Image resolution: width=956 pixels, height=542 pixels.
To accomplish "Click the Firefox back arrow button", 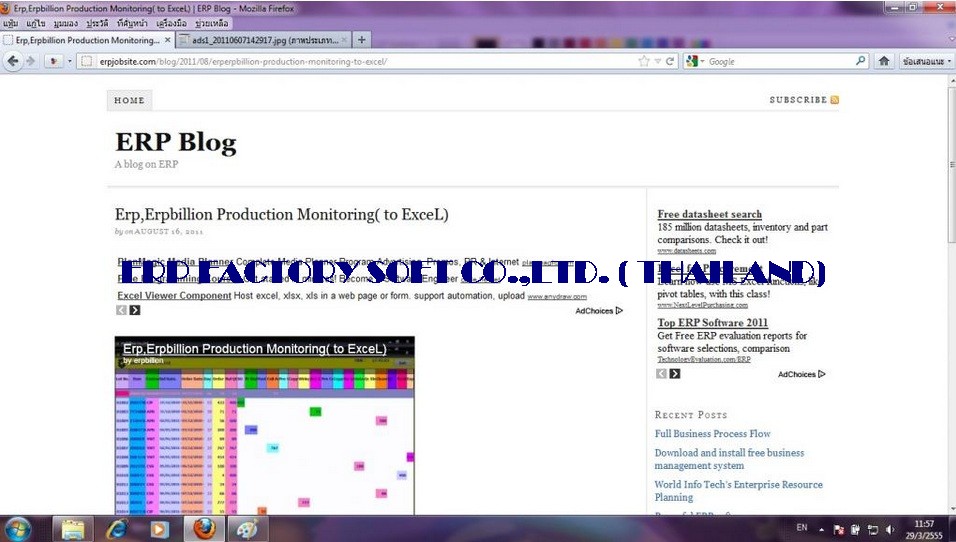I will [13, 61].
